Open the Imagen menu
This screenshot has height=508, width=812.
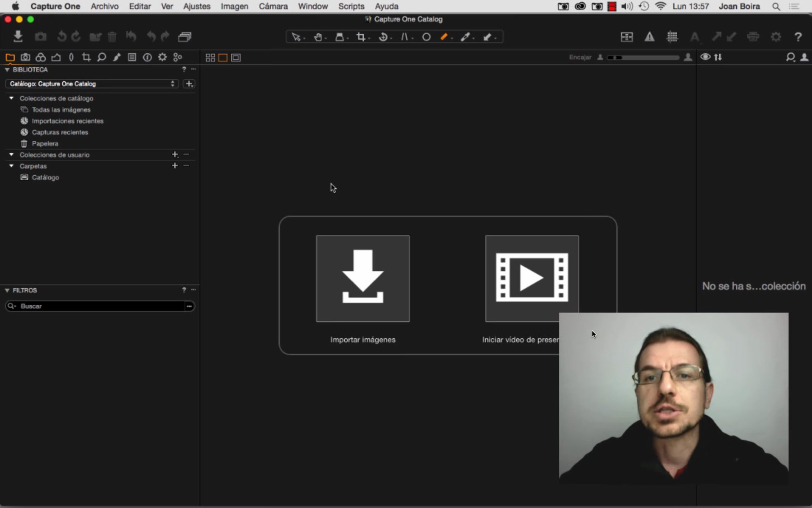tap(234, 6)
